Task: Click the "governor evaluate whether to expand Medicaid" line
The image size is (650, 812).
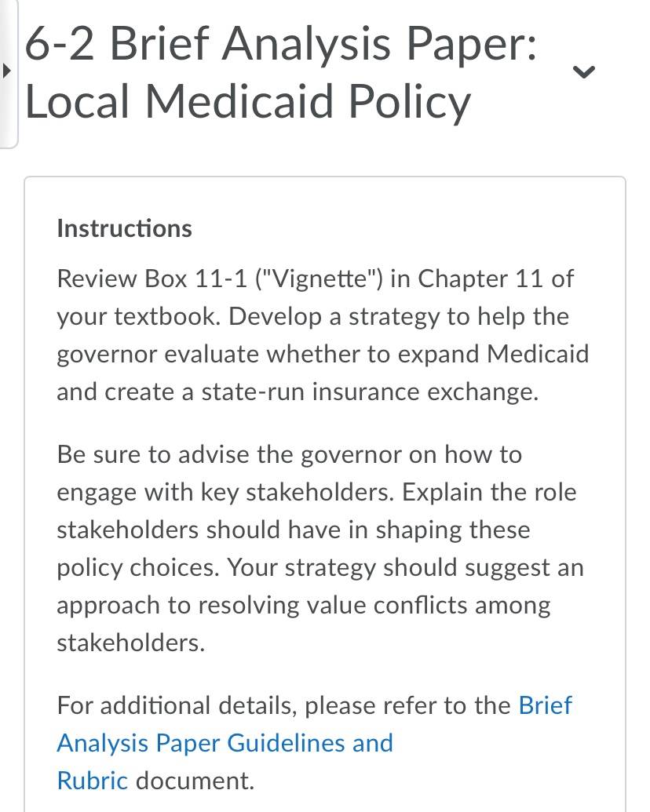Action: [323, 355]
